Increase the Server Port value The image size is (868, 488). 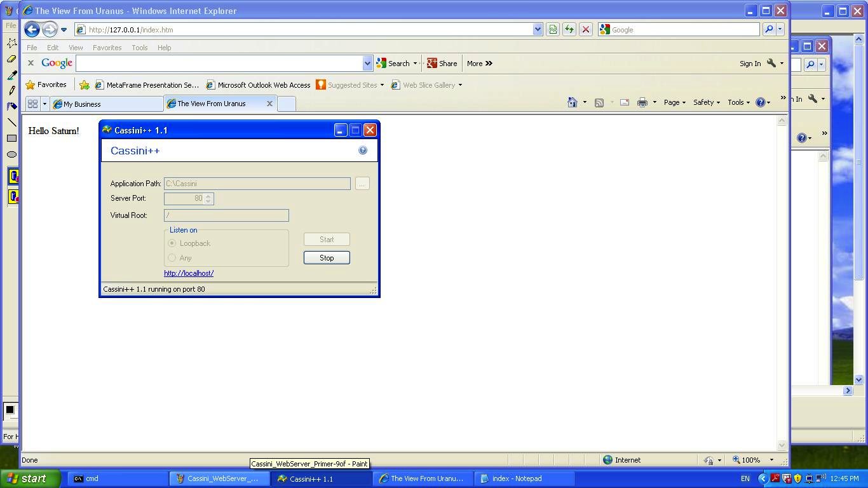point(208,196)
